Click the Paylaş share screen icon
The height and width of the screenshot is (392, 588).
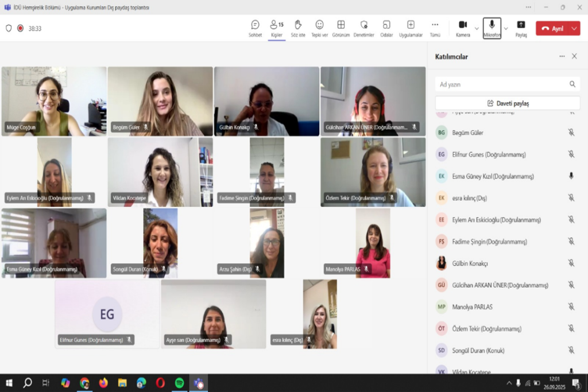pos(521,28)
